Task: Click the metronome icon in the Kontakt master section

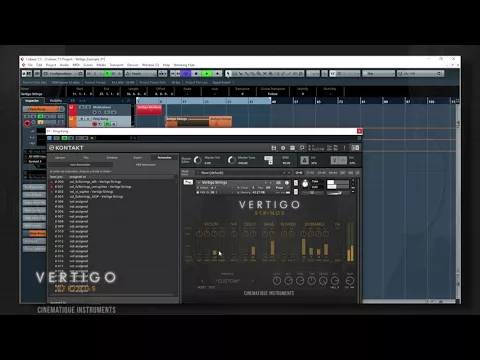Action: [304, 160]
